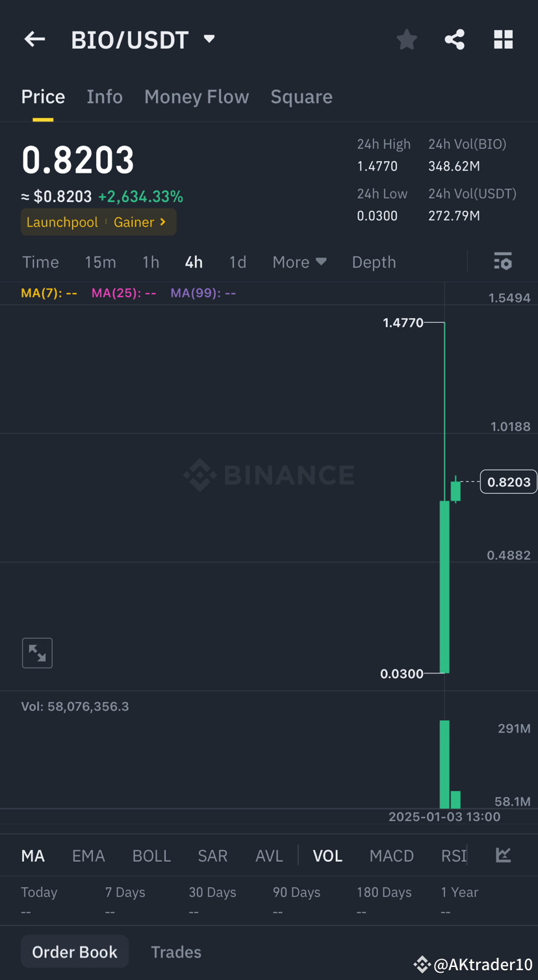Image resolution: width=538 pixels, height=980 pixels.
Task: Tap the 30 Days performance column
Action: 212,901
